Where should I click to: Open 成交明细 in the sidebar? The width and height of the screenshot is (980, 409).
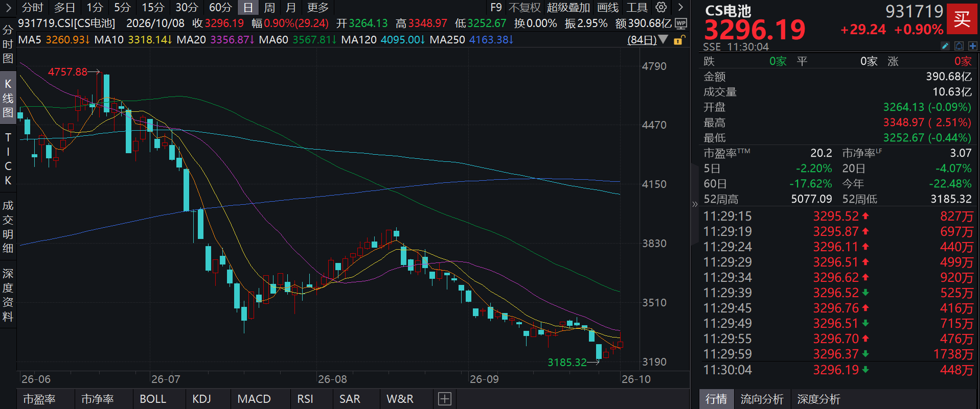pyautogui.click(x=8, y=227)
